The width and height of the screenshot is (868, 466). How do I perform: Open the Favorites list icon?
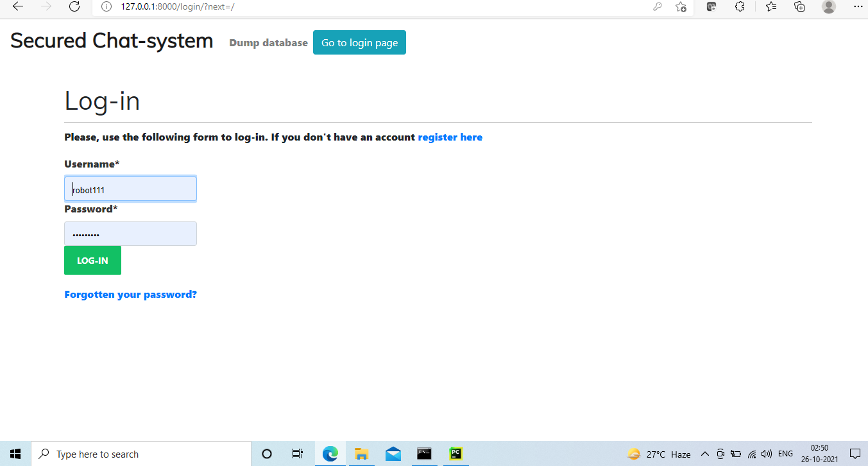771,7
